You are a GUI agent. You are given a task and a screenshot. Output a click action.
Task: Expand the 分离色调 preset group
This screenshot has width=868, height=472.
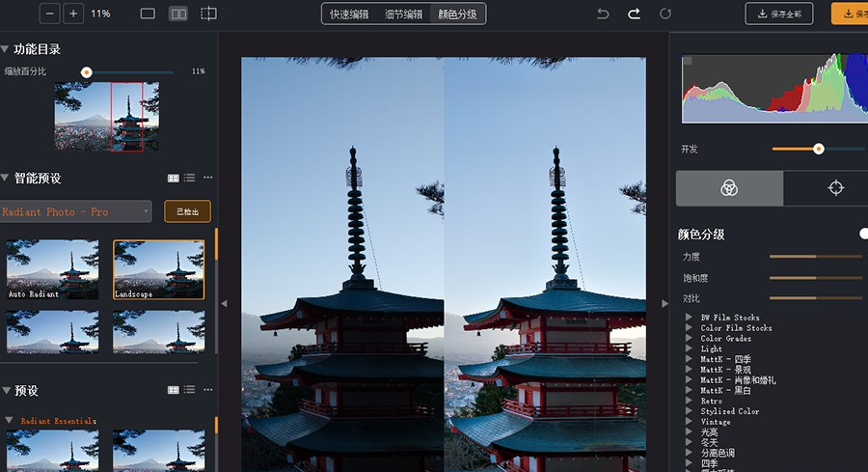coord(689,453)
